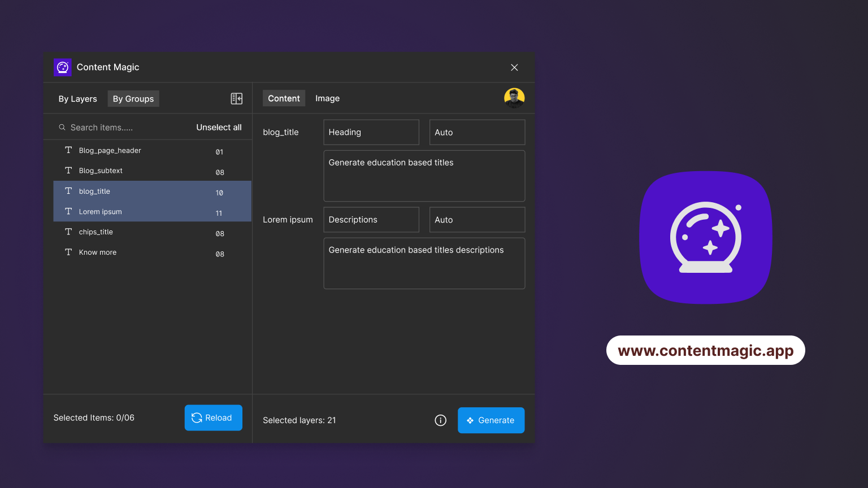This screenshot has height=488, width=868.
Task: Edit the 'Generate education based titles' prompt box
Action: tap(424, 176)
